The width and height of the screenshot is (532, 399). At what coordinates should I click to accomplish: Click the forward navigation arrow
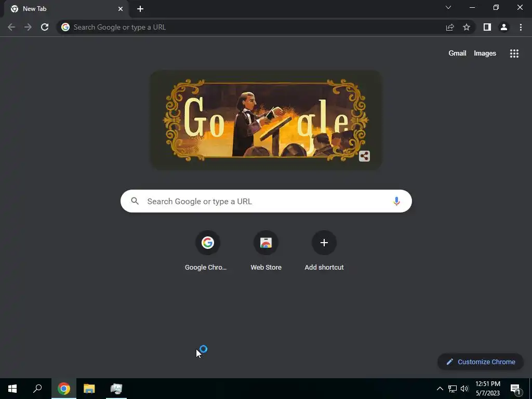tap(28, 27)
